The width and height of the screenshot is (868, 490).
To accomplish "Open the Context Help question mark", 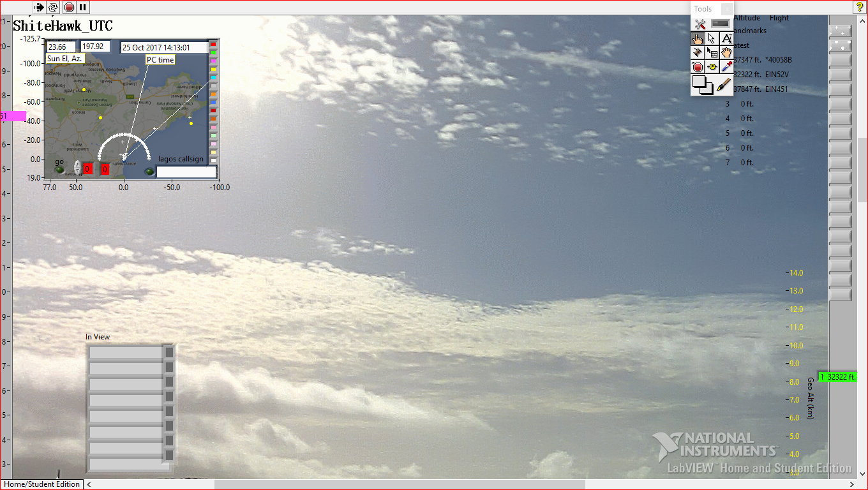I will 859,7.
